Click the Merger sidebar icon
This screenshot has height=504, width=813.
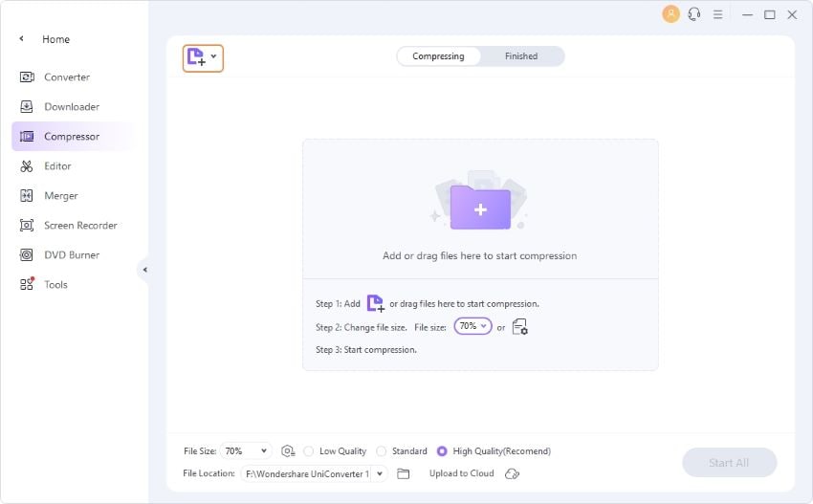tap(27, 195)
